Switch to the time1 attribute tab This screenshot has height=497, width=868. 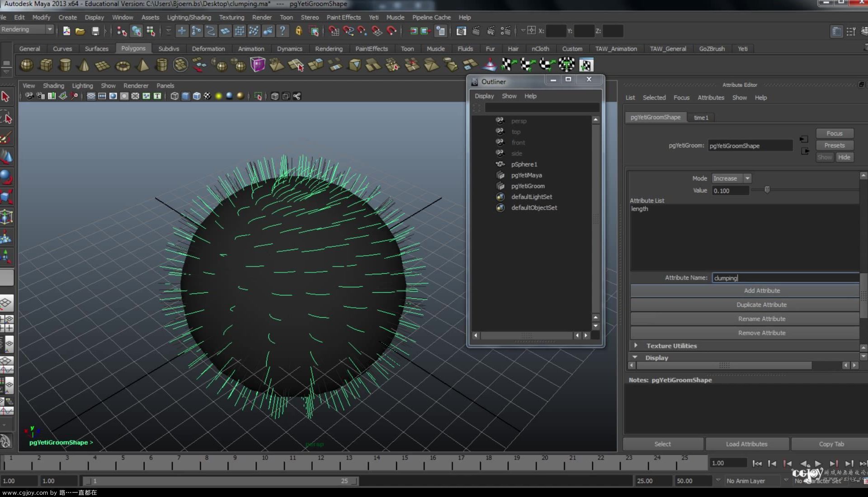701,117
